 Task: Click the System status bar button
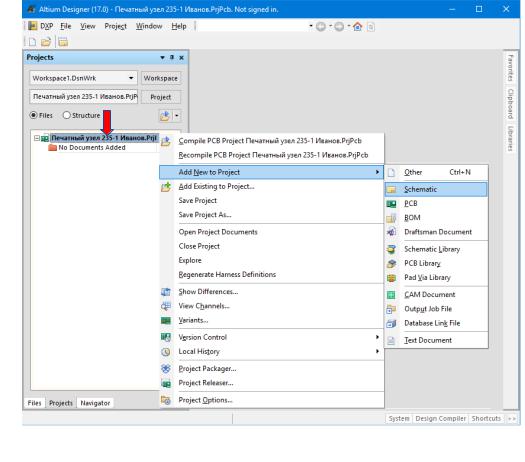click(399, 418)
